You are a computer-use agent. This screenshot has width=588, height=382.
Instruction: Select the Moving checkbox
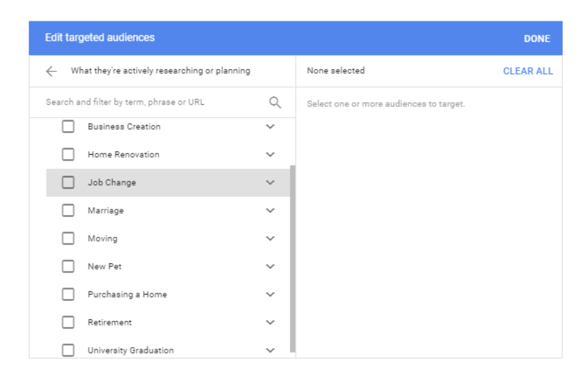68,238
